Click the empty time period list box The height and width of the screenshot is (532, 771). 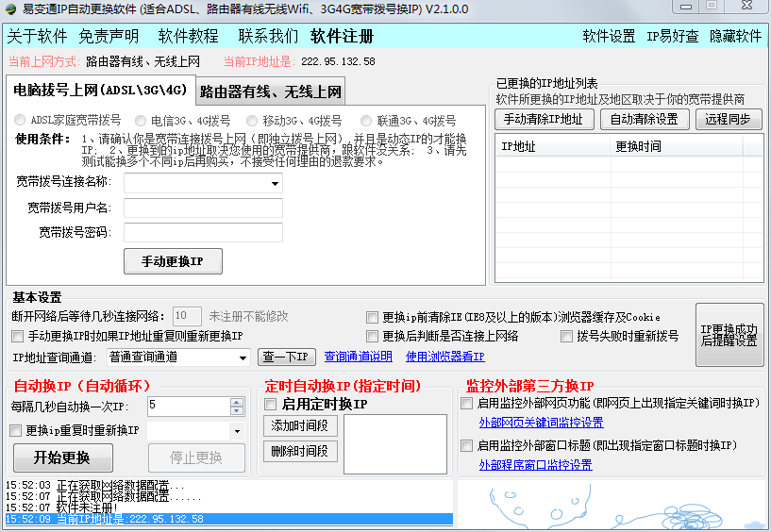[395, 444]
